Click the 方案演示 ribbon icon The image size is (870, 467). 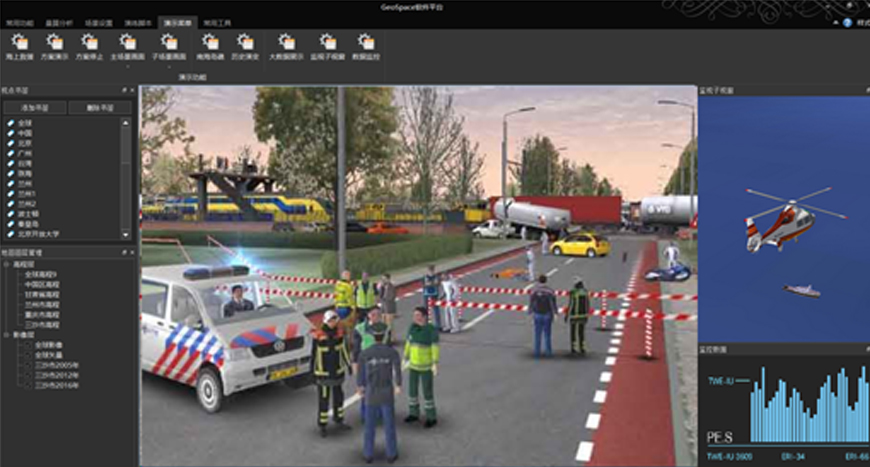click(55, 46)
